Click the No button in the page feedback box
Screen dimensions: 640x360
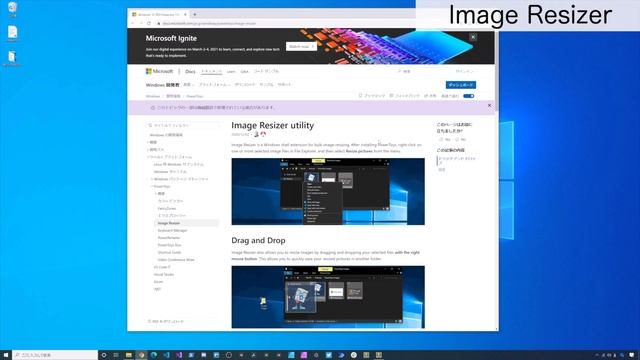click(460, 140)
